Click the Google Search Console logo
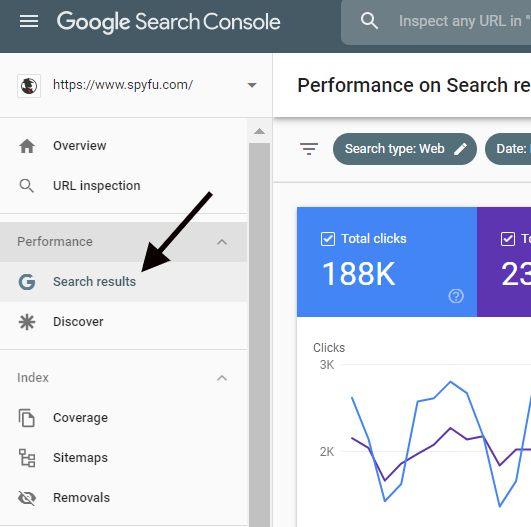This screenshot has width=531, height=527. tap(169, 22)
